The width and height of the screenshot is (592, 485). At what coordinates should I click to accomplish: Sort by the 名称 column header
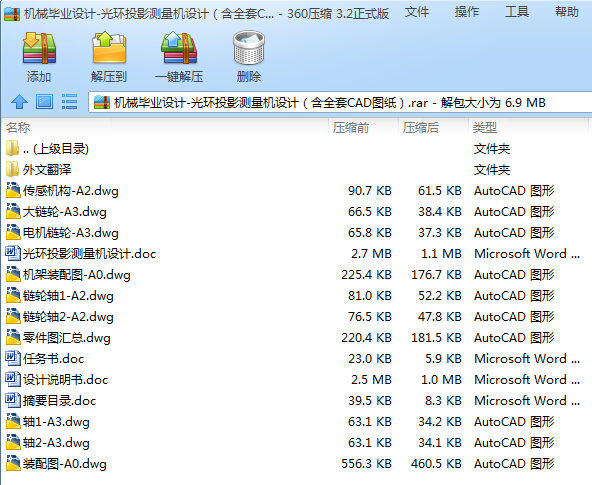tap(18, 128)
